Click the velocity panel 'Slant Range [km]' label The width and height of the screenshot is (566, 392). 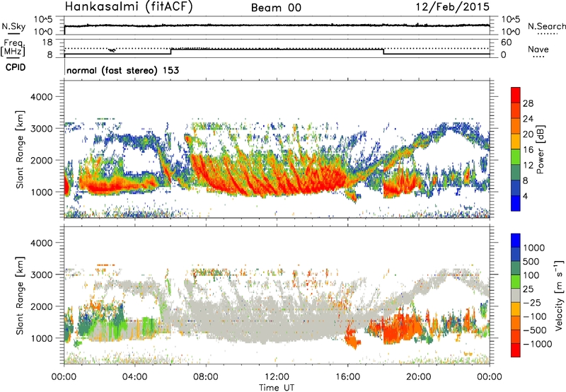[20, 295]
